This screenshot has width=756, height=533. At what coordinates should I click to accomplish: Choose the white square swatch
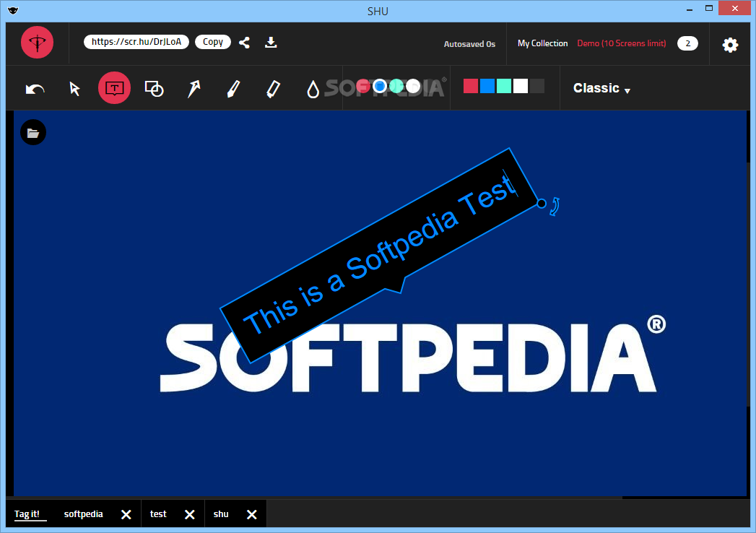(521, 86)
